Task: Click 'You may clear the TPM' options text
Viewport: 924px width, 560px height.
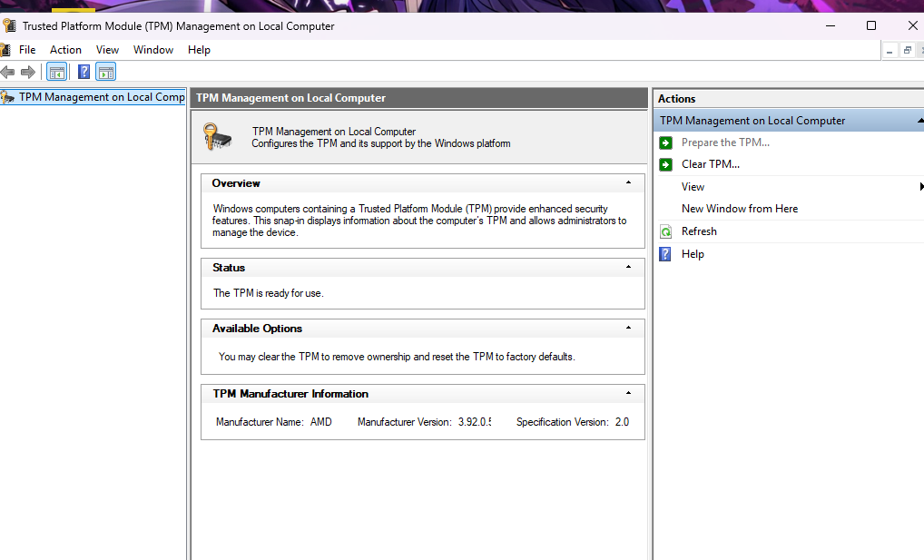Action: tap(397, 357)
